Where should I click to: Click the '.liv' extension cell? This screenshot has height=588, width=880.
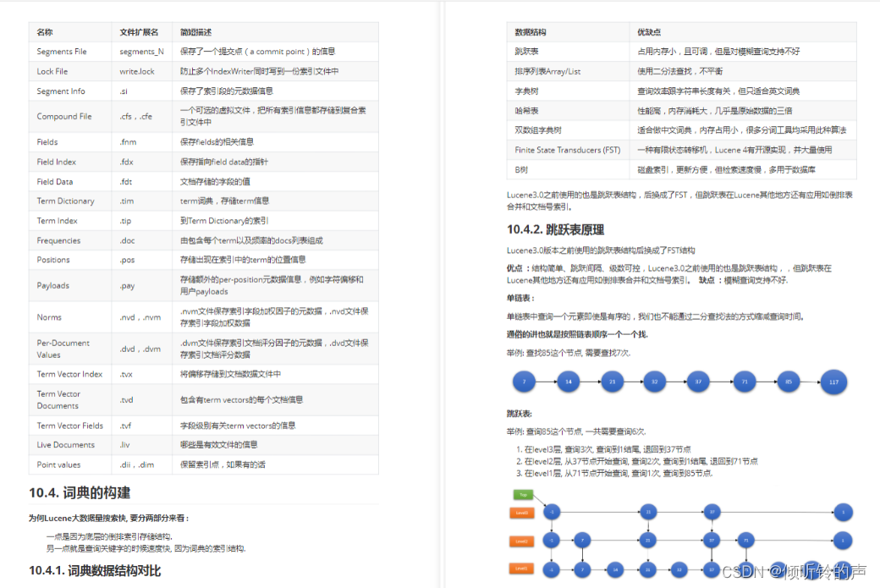pos(141,445)
